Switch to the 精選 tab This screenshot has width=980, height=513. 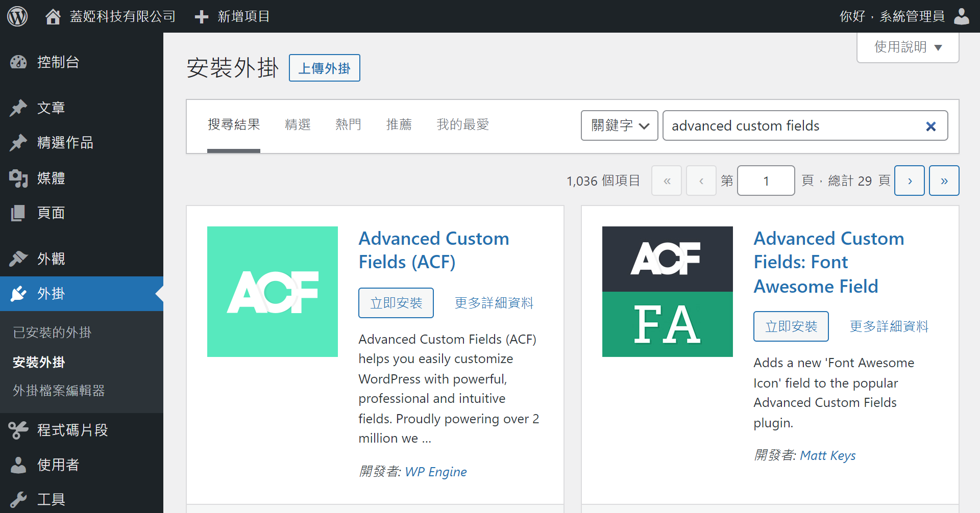point(298,124)
